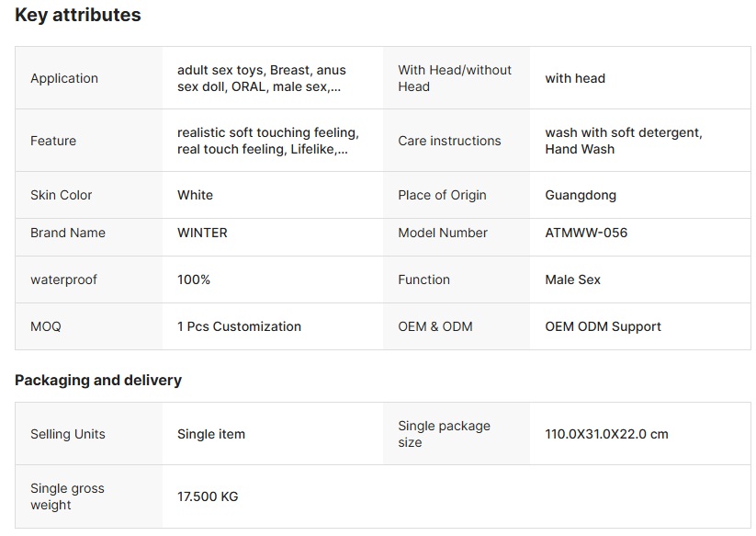Viewport: 756px width, 536px height.
Task: Click the Model Number label cell
Action: (x=457, y=233)
